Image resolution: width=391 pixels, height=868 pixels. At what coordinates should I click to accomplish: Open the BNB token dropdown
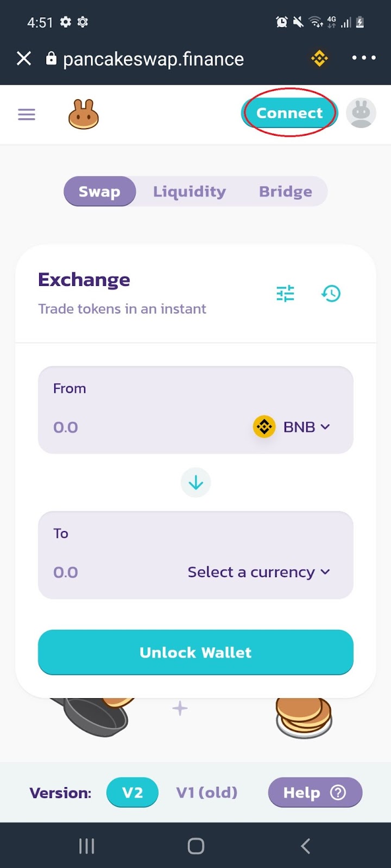click(292, 427)
